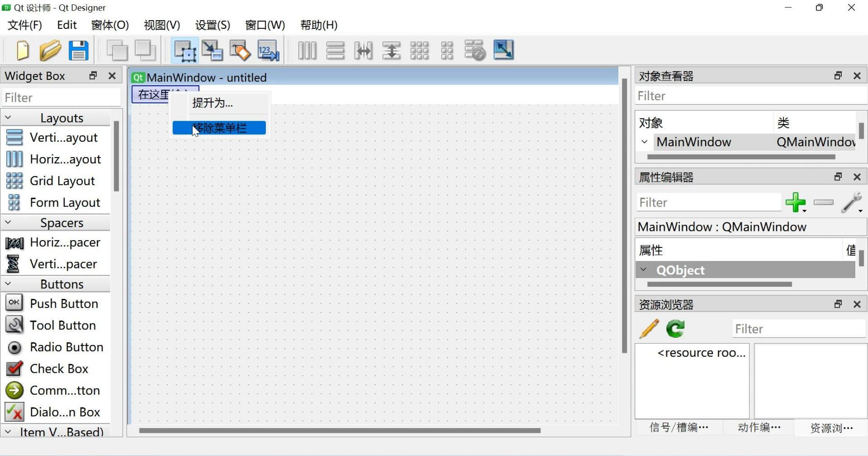Click the New Form icon

pos(23,50)
